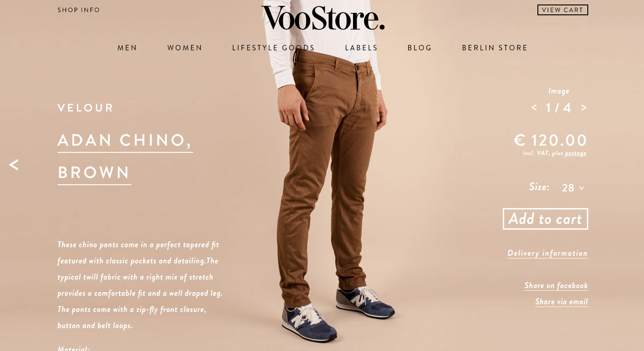Screen dimensions: 644x351
Task: Browse the Labels menu
Action: (x=361, y=48)
